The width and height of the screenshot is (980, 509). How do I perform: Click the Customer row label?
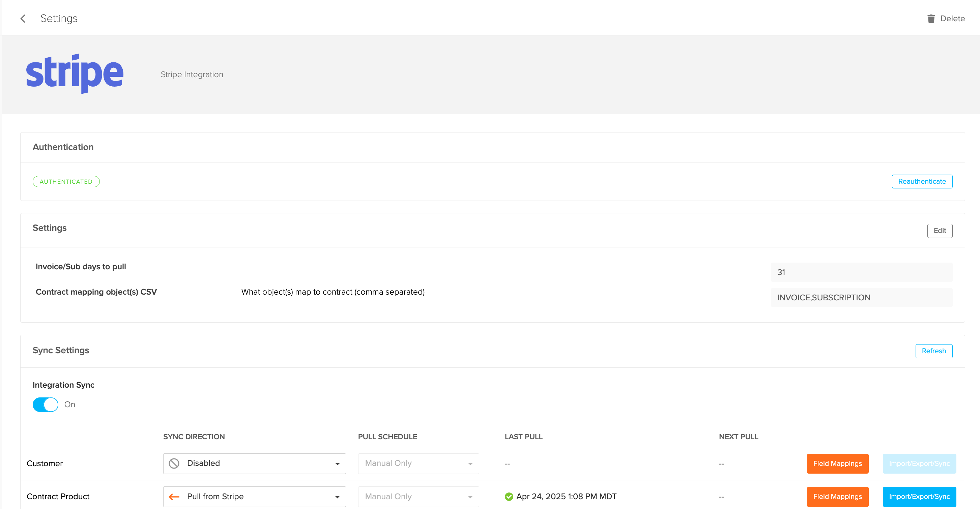point(45,464)
